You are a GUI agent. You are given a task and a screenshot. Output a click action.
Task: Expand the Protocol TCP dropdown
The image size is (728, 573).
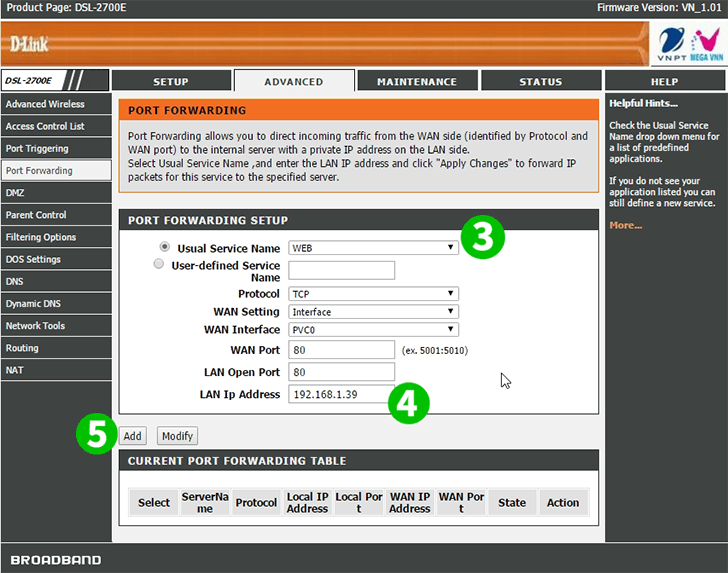(x=373, y=294)
